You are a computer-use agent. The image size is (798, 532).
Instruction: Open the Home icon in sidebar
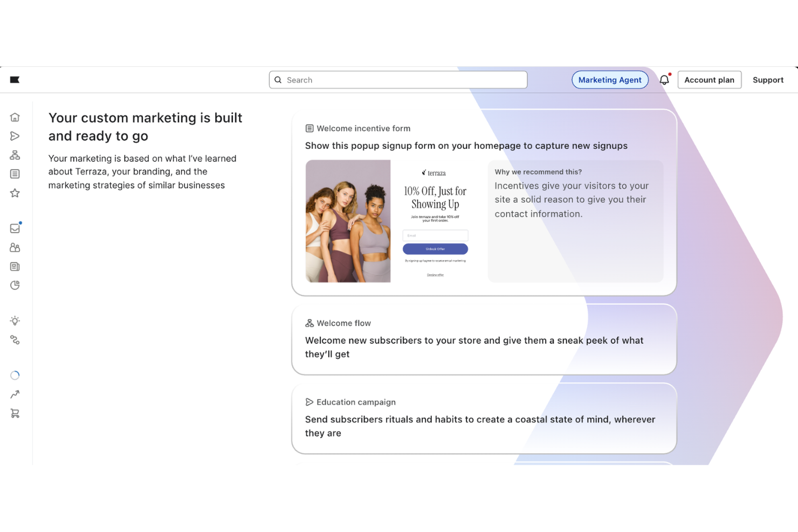pyautogui.click(x=15, y=117)
